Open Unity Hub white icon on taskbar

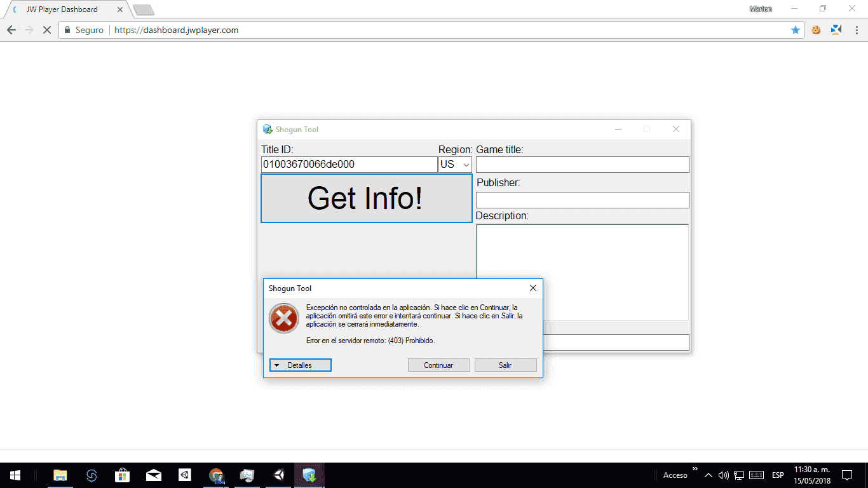pyautogui.click(x=185, y=475)
